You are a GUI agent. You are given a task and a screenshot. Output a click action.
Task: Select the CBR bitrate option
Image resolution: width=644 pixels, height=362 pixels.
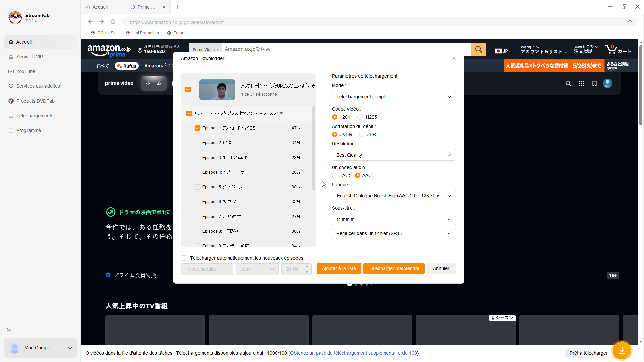tap(362, 134)
